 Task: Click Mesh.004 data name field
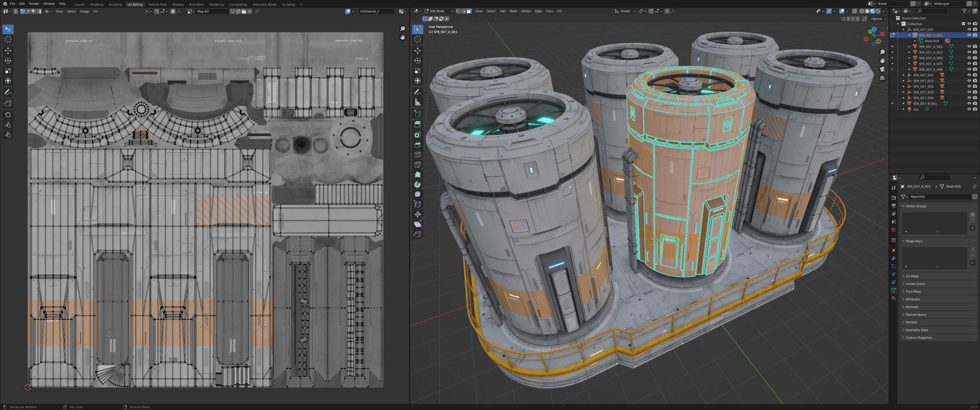940,197
